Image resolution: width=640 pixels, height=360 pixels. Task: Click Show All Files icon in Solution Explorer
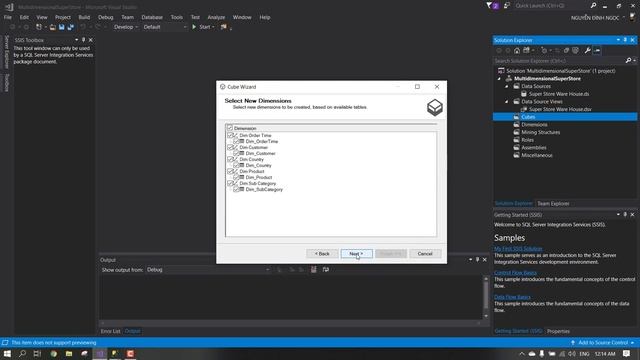(x=576, y=51)
